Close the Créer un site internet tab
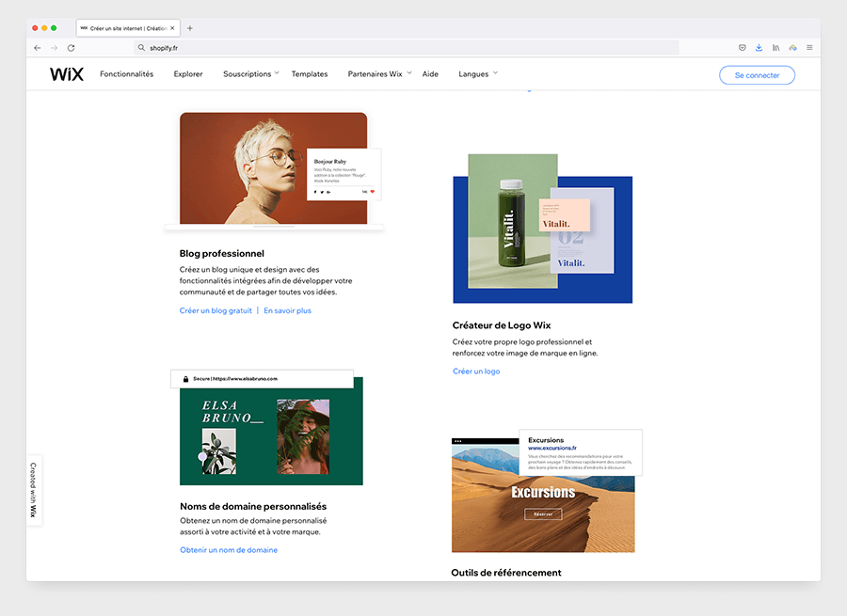The width and height of the screenshot is (847, 616). [172, 28]
